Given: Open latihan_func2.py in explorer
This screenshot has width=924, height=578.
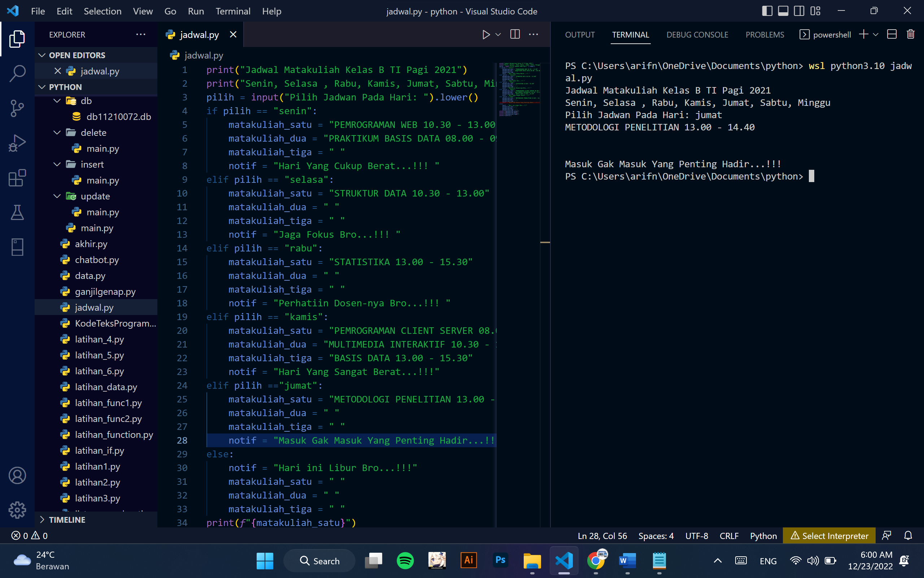Looking at the screenshot, I should pos(96,419).
